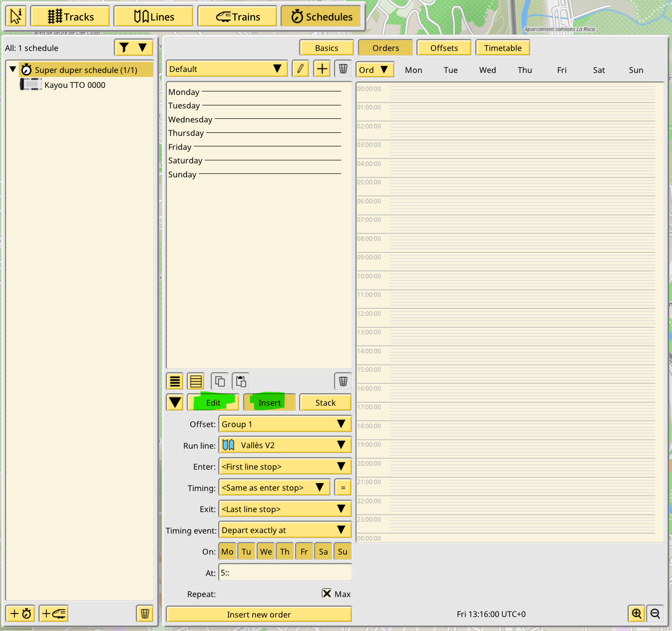The image size is (672, 631).
Task: Click the pencil rename icon beside Default
Action: pos(300,69)
